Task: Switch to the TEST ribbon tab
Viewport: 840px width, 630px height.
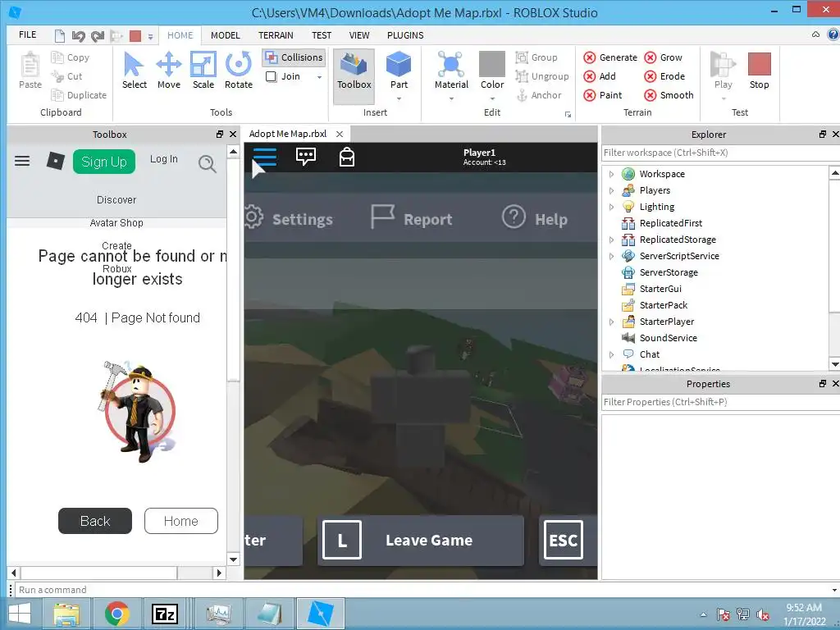Action: [322, 35]
